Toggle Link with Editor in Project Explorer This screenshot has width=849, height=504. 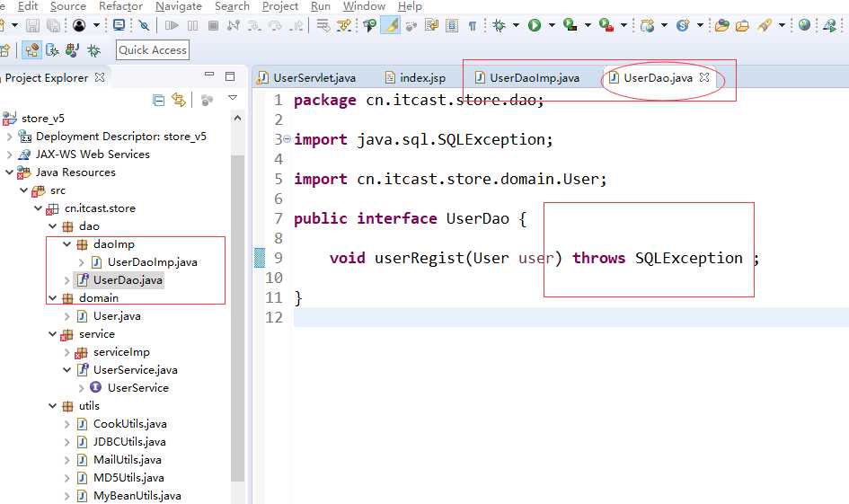(179, 100)
